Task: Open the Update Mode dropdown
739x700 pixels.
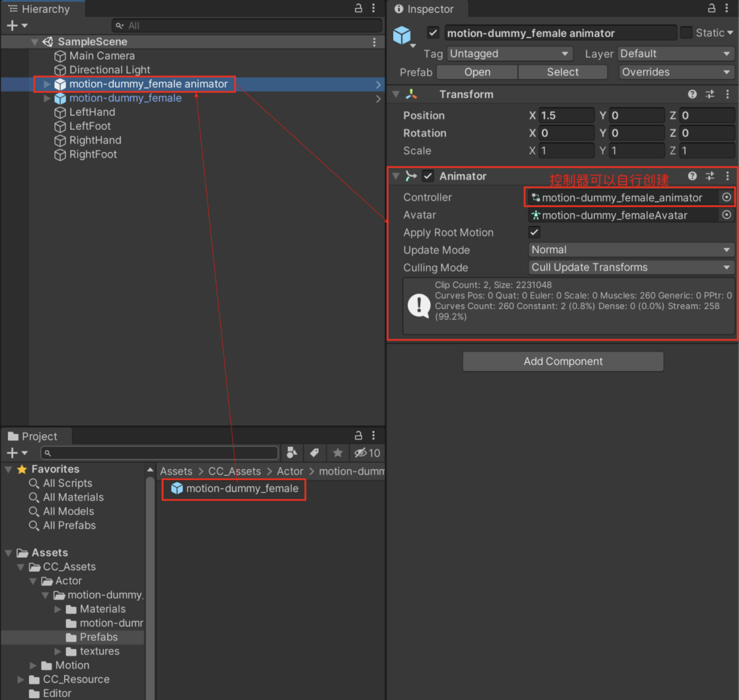Action: point(630,249)
